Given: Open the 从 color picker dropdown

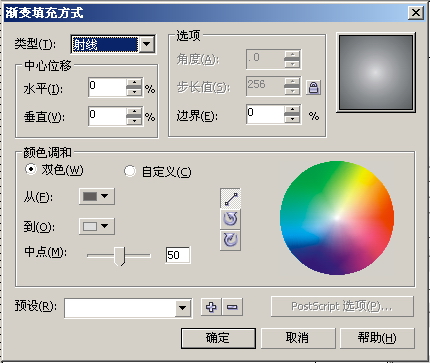Looking at the screenshot, I should pos(97,196).
